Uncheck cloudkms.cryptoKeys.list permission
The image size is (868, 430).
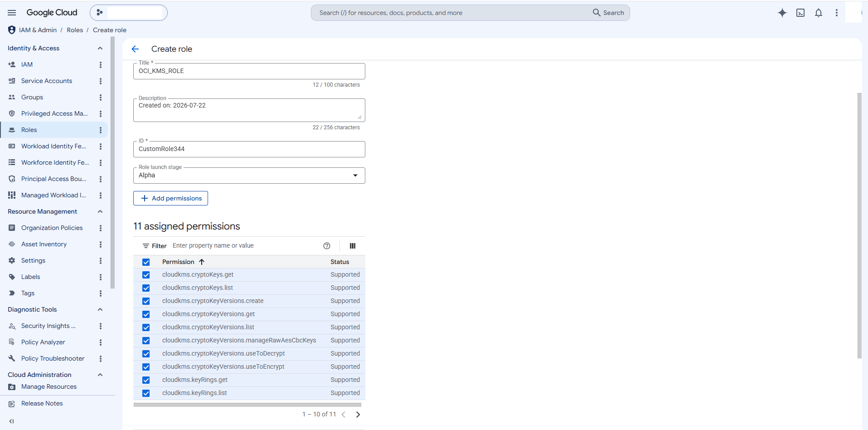coord(146,288)
